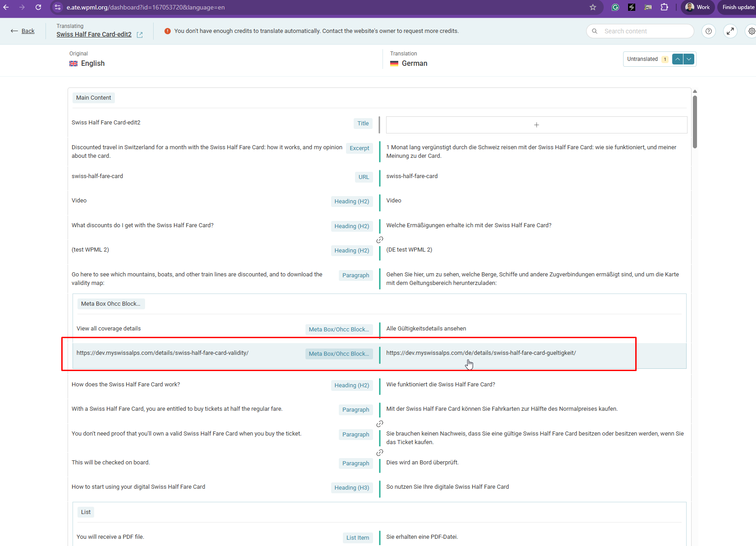The image size is (756, 546).
Task: Toggle fullscreen with the expand arrows icon
Action: (730, 31)
